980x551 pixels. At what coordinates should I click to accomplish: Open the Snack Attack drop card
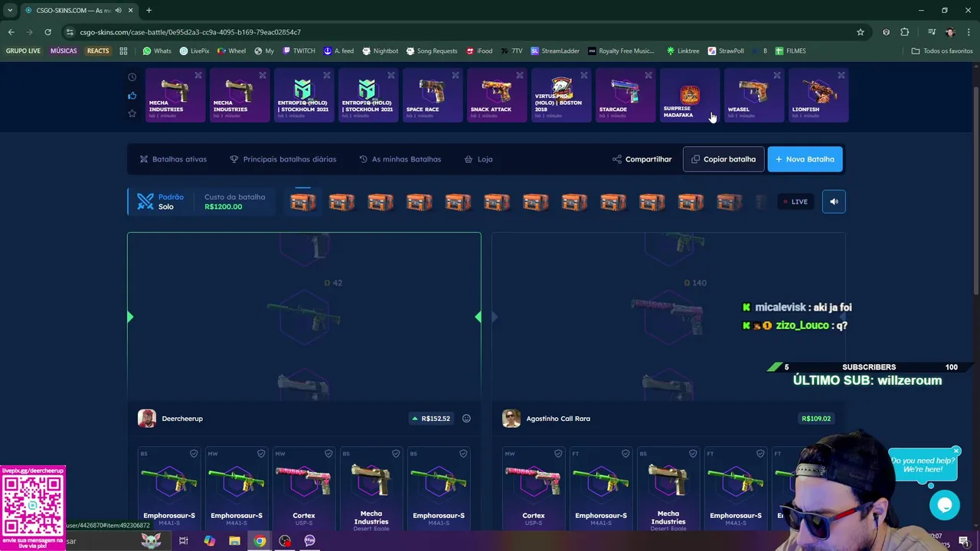coord(497,96)
